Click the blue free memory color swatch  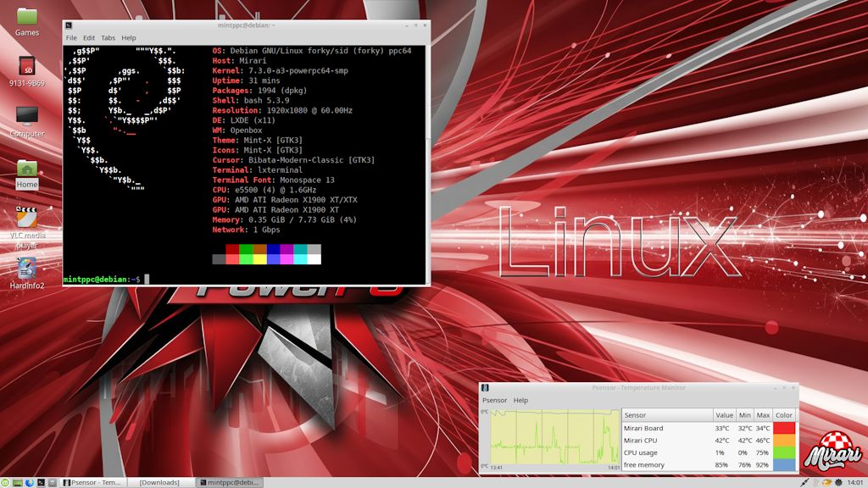784,465
